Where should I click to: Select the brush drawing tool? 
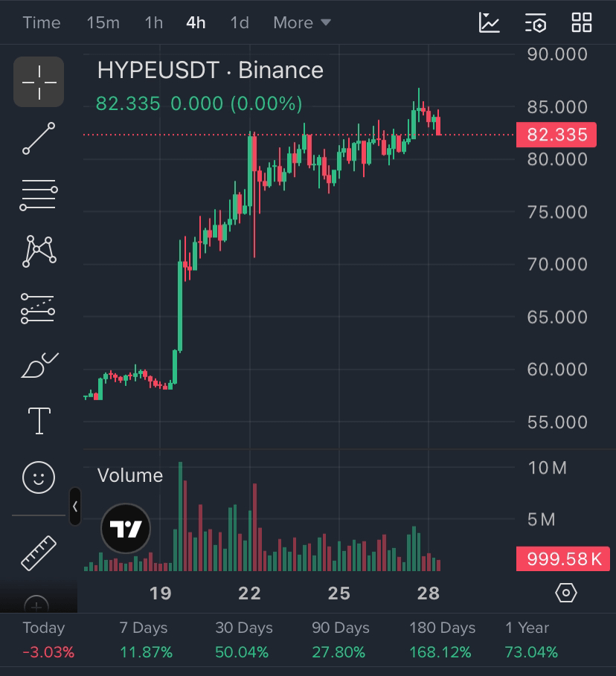coord(39,365)
